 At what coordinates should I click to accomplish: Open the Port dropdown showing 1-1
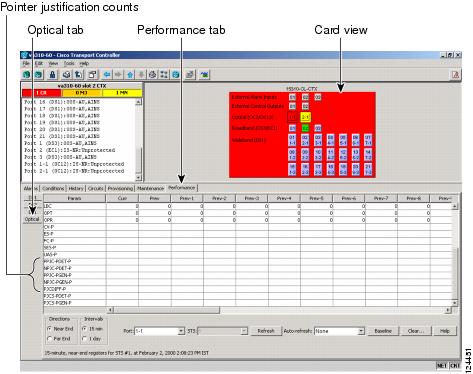pyautogui.click(x=159, y=331)
